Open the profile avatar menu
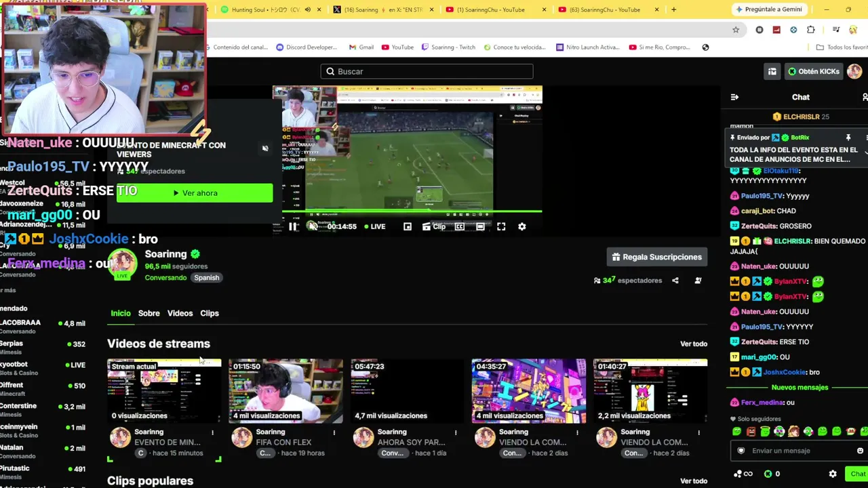This screenshot has height=488, width=868. tap(854, 71)
